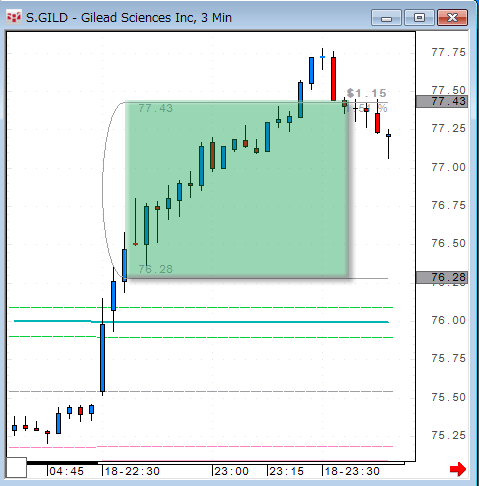Select the 76.28 price marker on axis
Viewport: 479px width, 486px height.
pyautogui.click(x=442, y=277)
